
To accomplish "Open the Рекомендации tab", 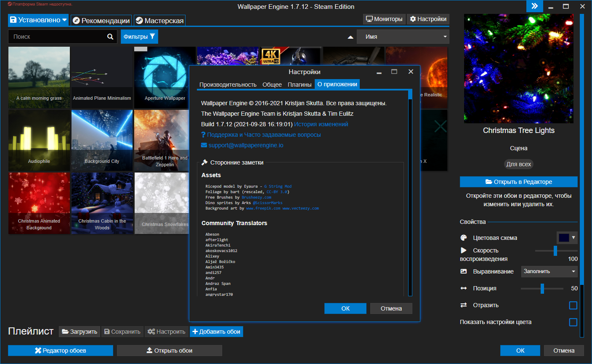I will coord(101,20).
